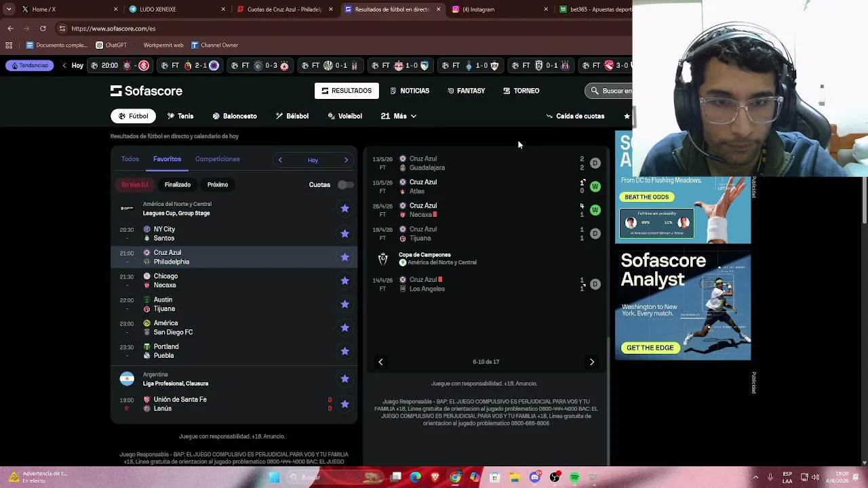Open the browser tab list dropdown
Viewport: 868px width, 488px height.
(x=9, y=9)
